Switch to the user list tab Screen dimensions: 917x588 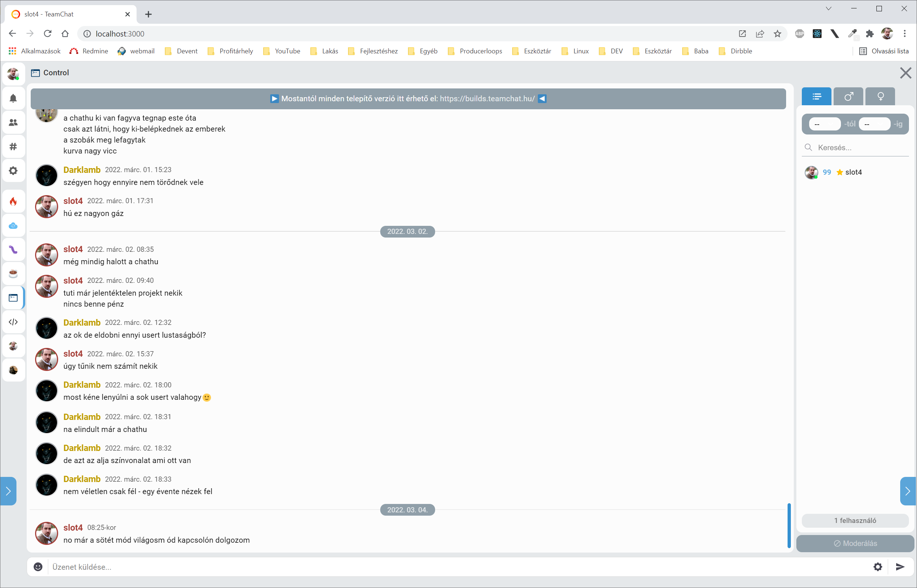pyautogui.click(x=816, y=96)
